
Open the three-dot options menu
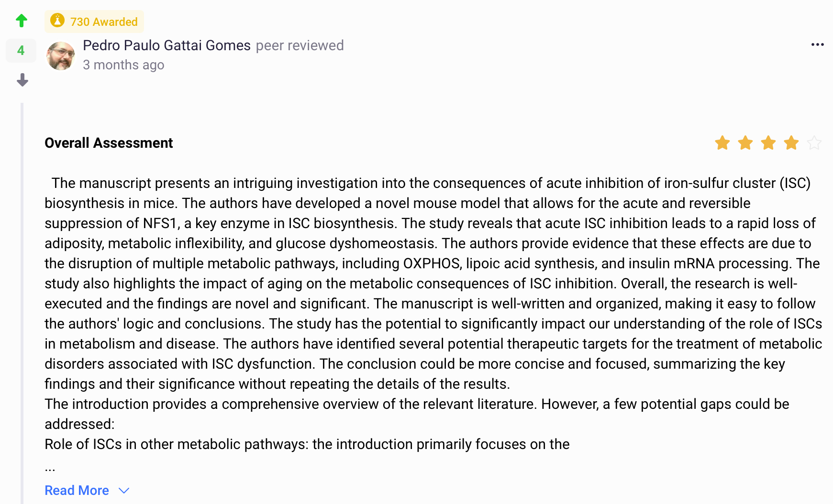(817, 45)
